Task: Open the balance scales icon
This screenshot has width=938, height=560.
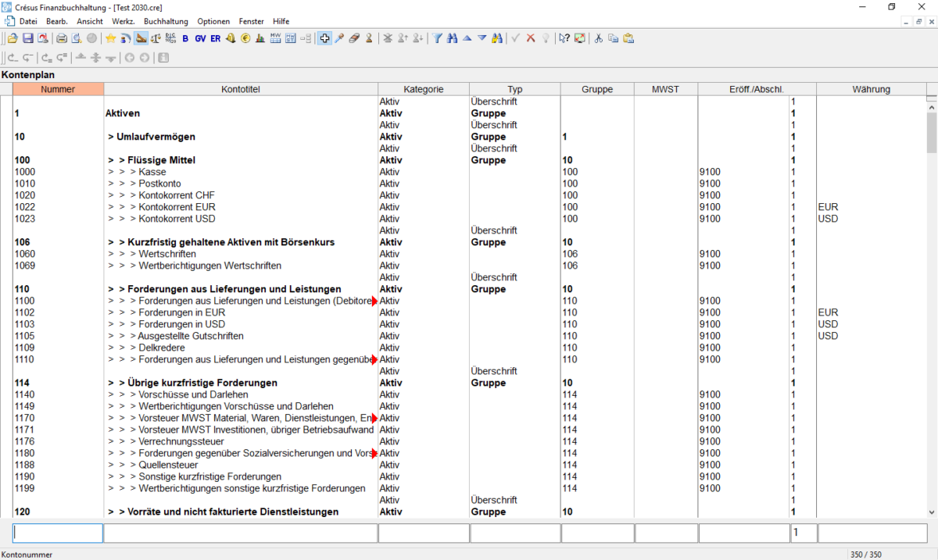Action: pos(156,38)
